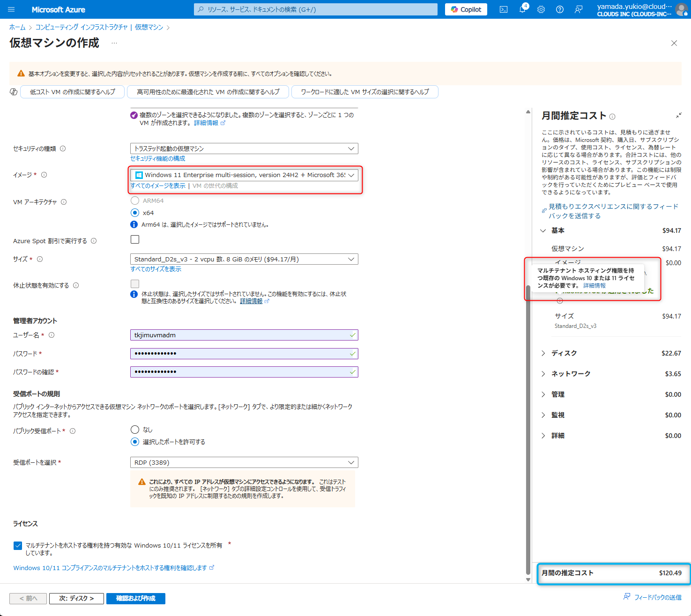
Task: Open the Azure portal hamburger menu
Action: pos(12,9)
